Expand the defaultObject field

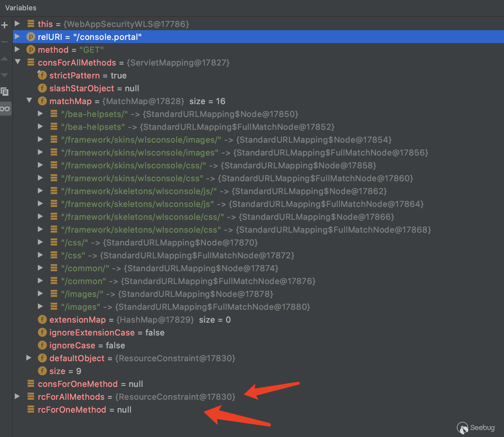(29, 358)
